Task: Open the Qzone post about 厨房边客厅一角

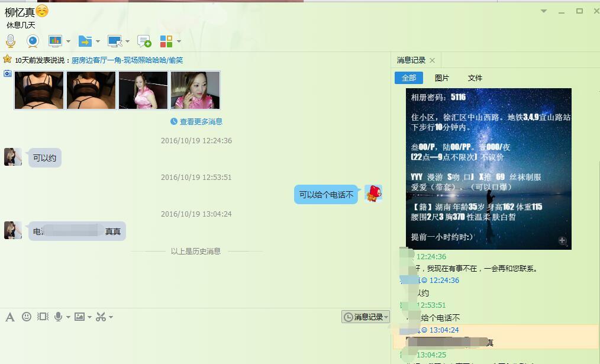Action: coord(127,60)
